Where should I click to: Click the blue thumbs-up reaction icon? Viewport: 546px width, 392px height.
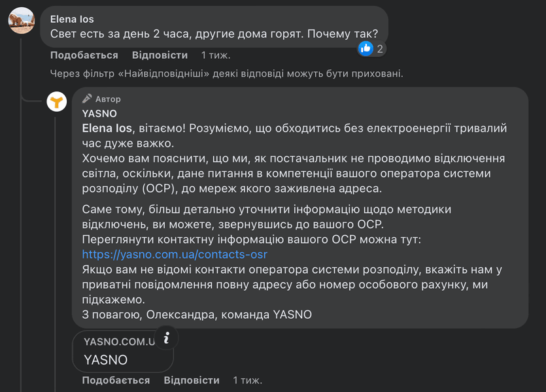[x=366, y=48]
